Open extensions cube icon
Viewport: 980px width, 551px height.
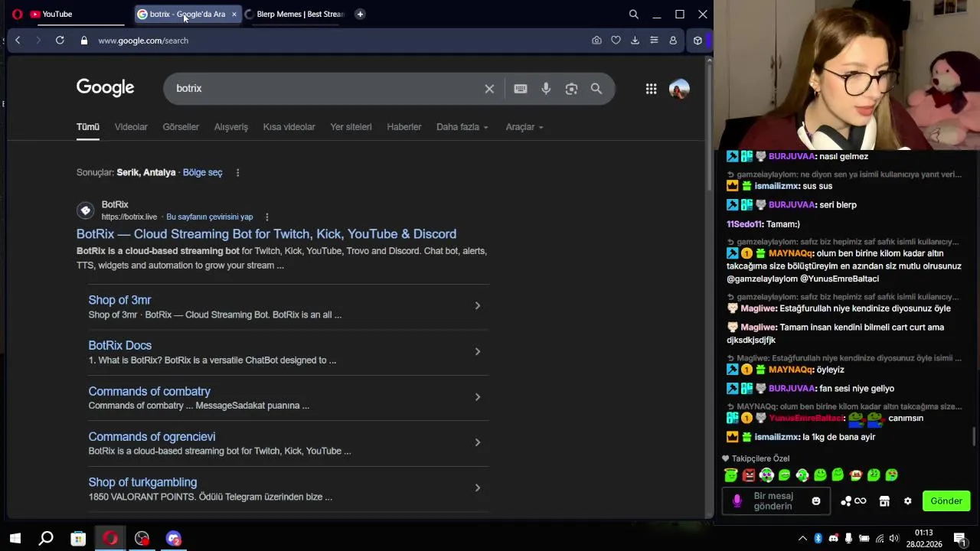tap(697, 41)
